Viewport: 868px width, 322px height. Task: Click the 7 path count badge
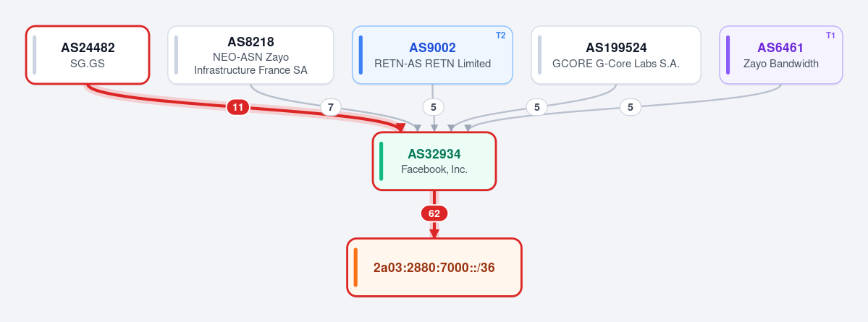331,107
